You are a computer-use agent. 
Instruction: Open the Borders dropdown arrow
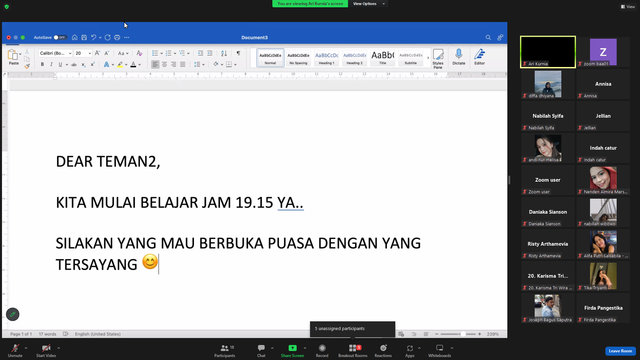click(x=236, y=65)
